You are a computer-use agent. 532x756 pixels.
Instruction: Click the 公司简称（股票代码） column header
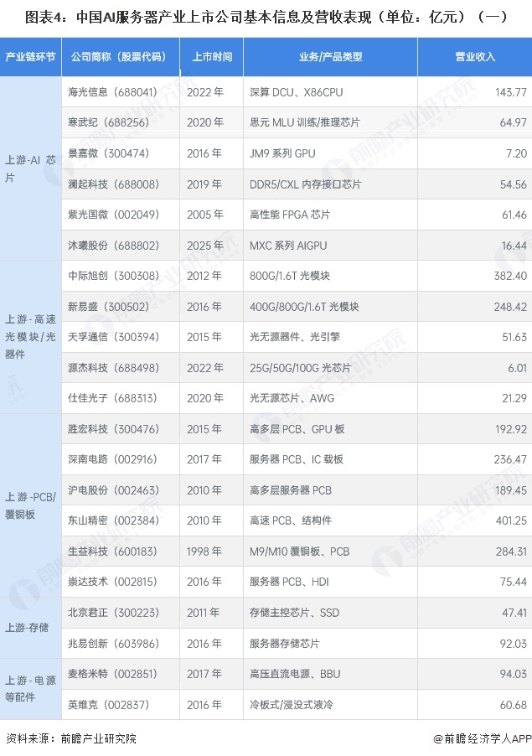121,57
